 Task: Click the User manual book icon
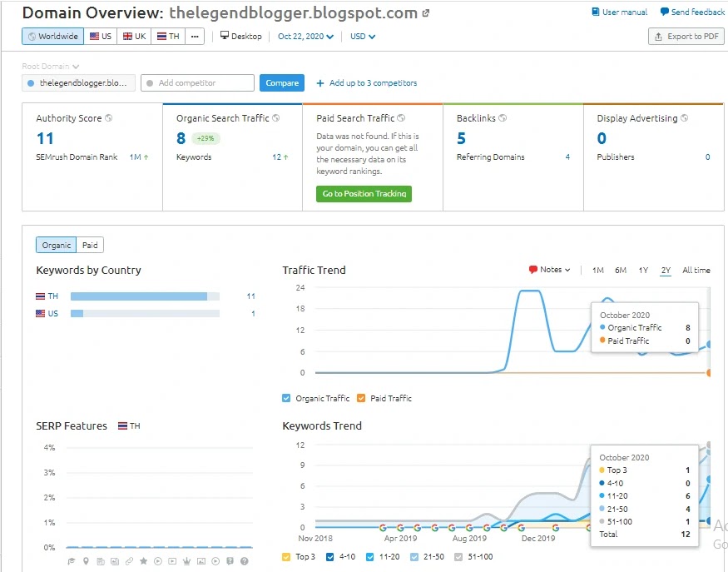coord(595,12)
